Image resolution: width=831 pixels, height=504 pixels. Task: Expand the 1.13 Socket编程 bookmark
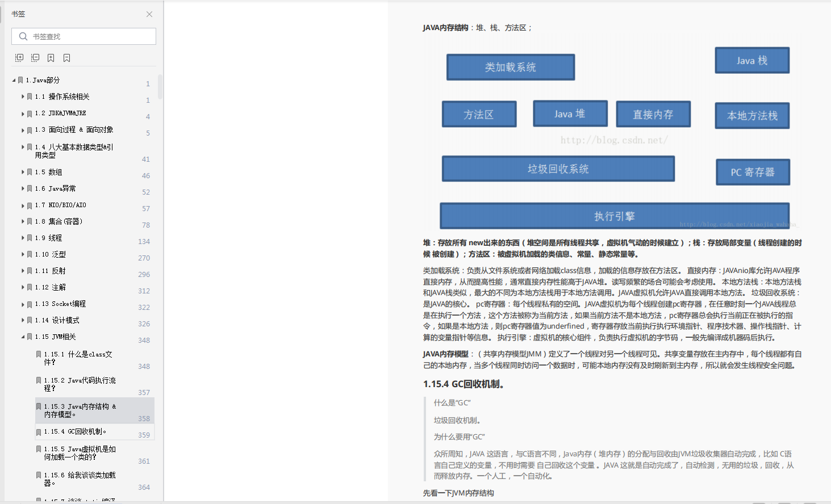[23, 304]
